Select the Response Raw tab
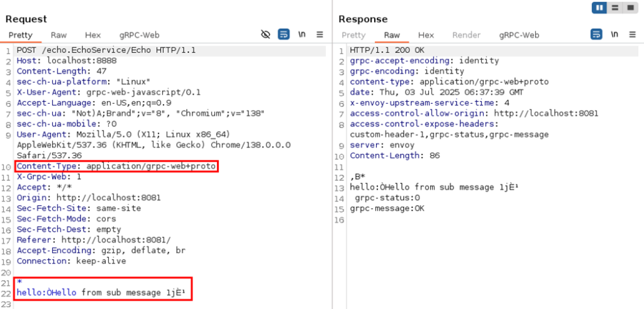 tap(392, 35)
